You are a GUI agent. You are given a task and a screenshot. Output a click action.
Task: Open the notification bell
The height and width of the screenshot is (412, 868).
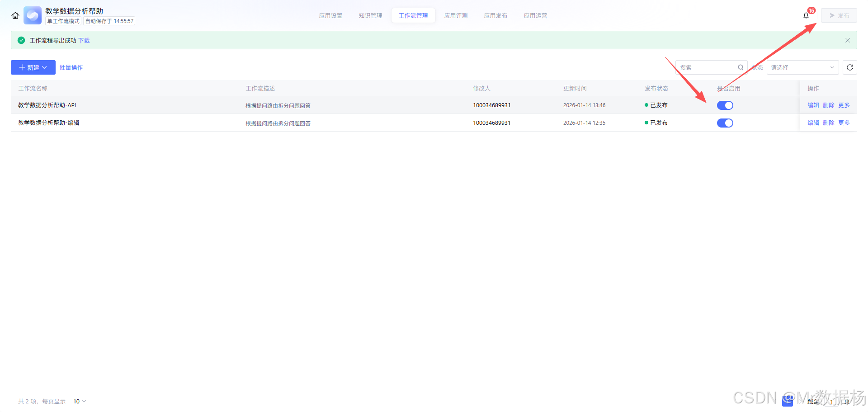[806, 15]
